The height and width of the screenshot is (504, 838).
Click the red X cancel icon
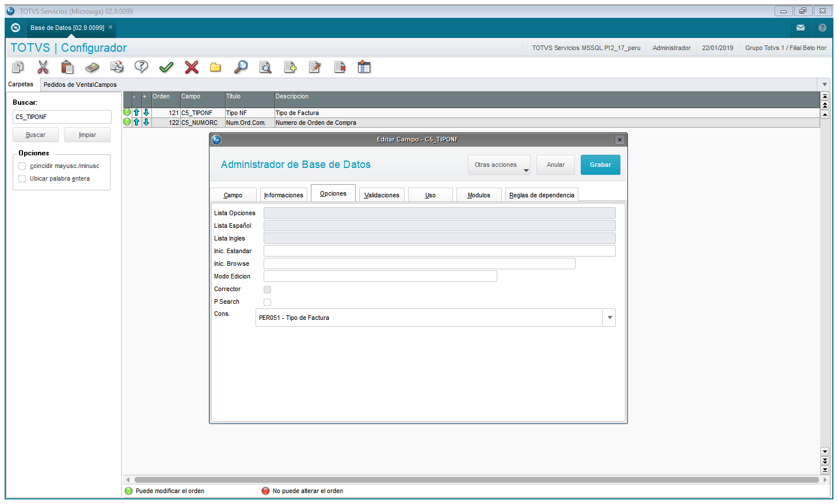(x=192, y=67)
